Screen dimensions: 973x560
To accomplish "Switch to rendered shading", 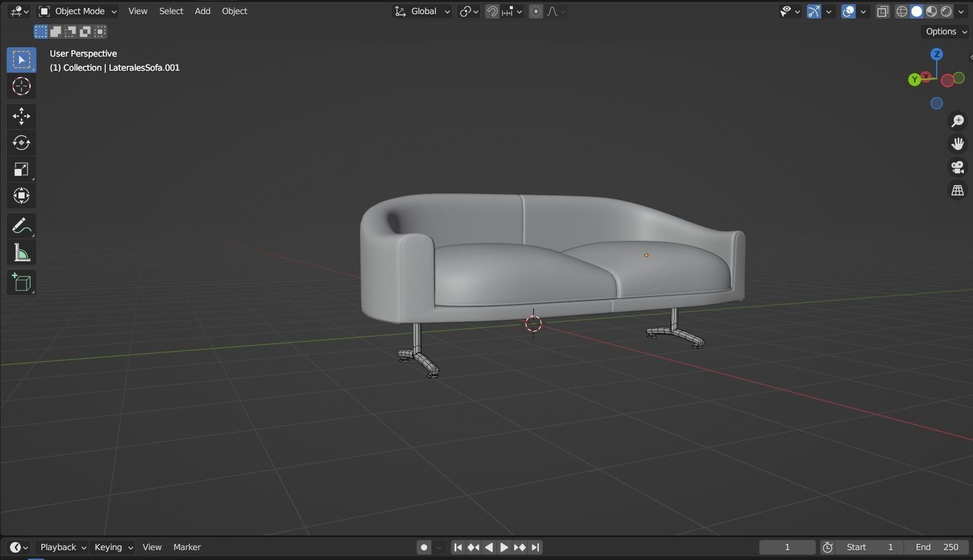I will (947, 11).
